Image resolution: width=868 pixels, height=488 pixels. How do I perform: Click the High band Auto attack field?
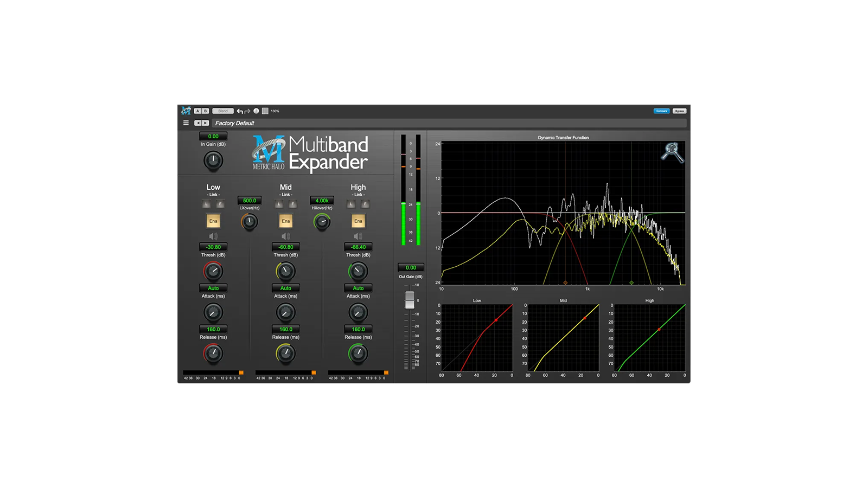click(x=358, y=288)
